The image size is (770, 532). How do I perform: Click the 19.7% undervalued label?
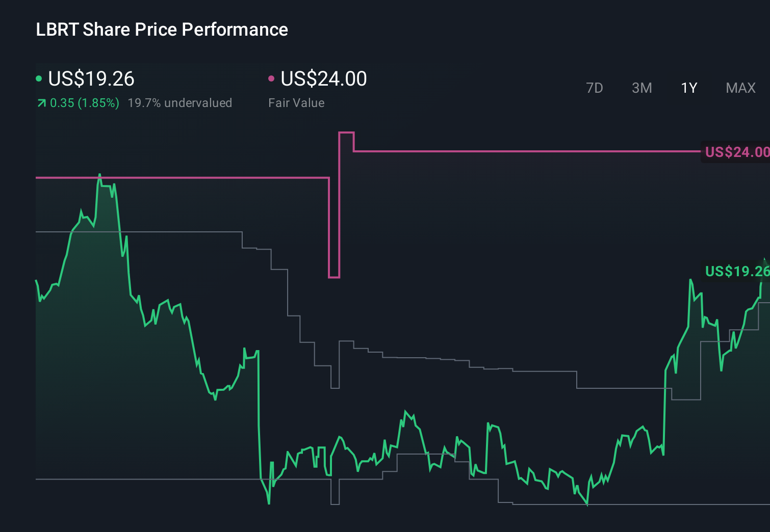pos(181,102)
